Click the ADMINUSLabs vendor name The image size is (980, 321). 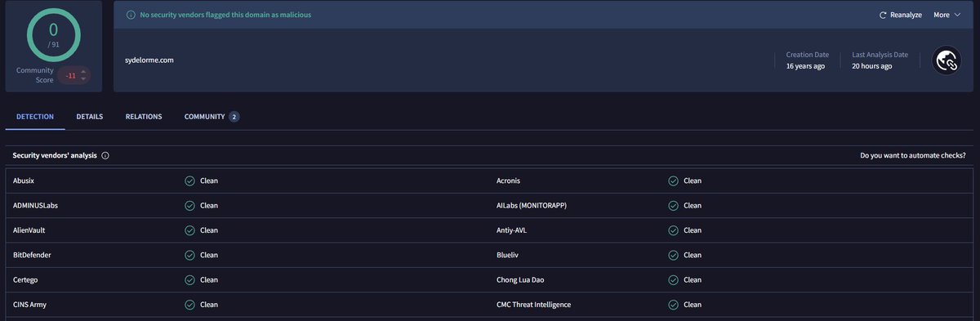click(x=35, y=205)
